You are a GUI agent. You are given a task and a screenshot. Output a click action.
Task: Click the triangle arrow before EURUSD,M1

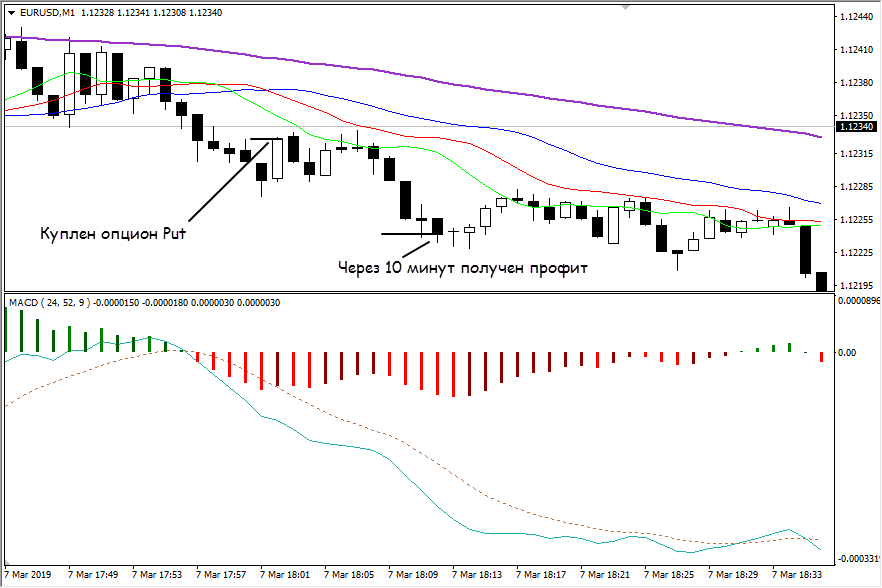(x=11, y=13)
